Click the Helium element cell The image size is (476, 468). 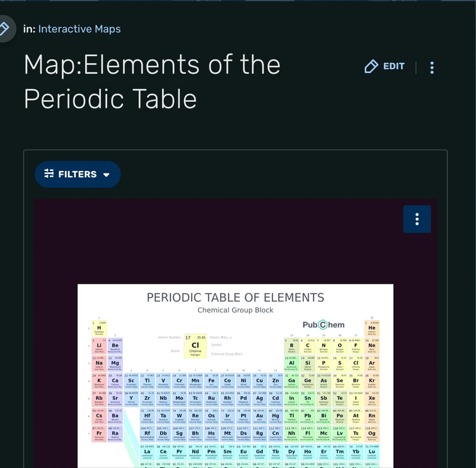(371, 329)
